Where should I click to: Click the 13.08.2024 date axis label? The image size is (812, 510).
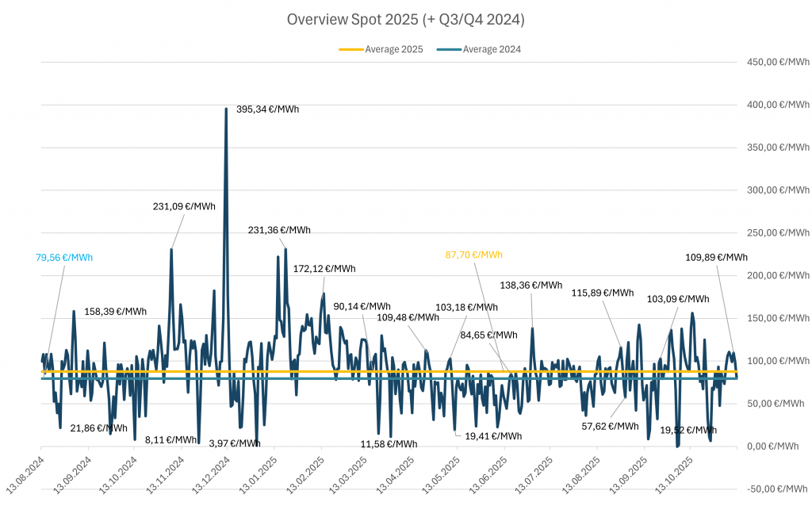point(26,474)
